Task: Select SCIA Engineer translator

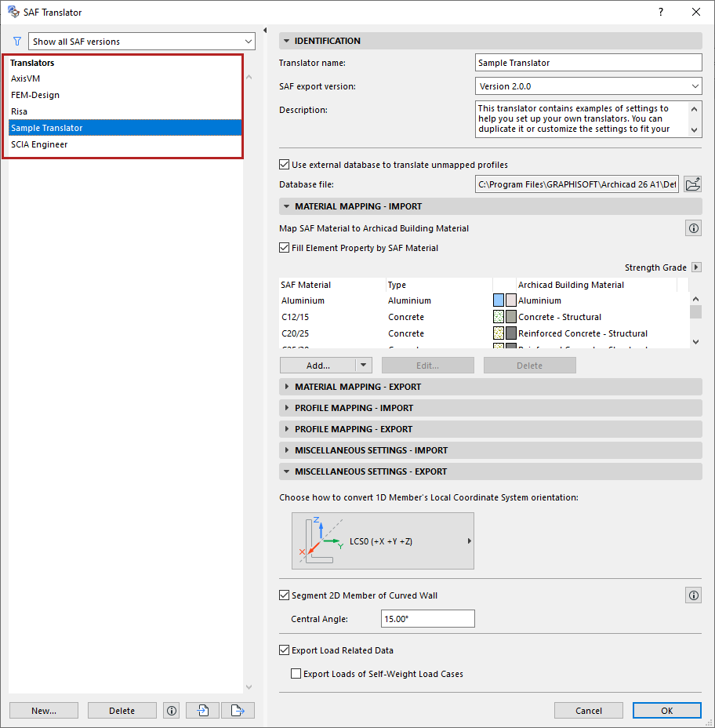Action: [125, 144]
